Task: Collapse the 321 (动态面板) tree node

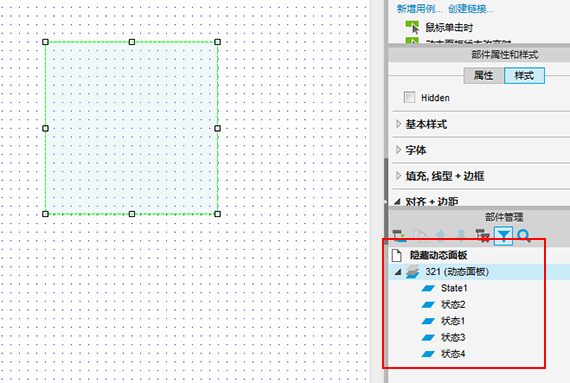Action: click(398, 272)
